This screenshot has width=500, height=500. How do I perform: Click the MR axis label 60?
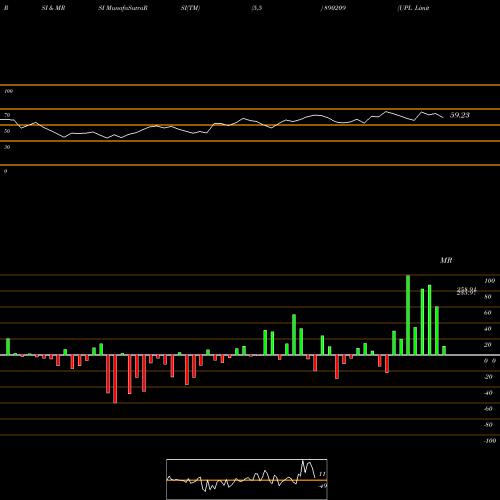tap(488, 313)
